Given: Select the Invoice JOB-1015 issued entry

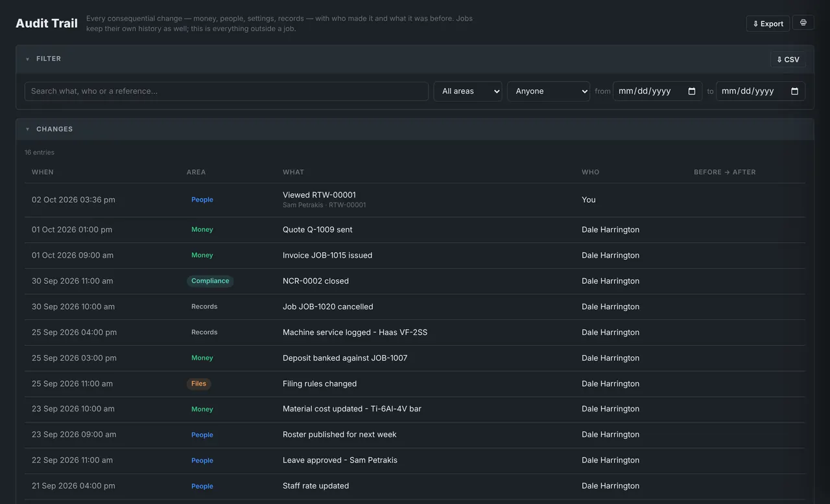Looking at the screenshot, I should [415, 255].
